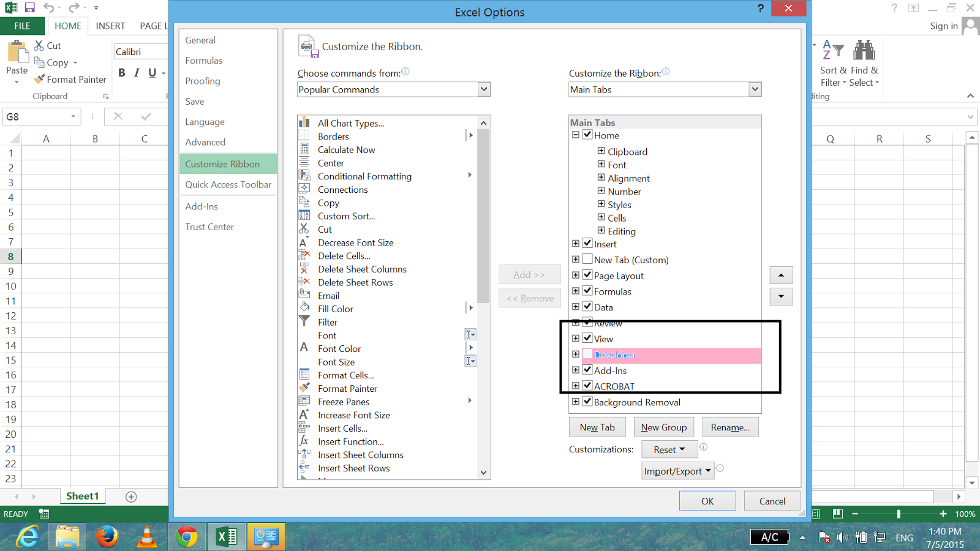Click the New Group button
Viewport: 980px width, 551px height.
click(x=664, y=427)
